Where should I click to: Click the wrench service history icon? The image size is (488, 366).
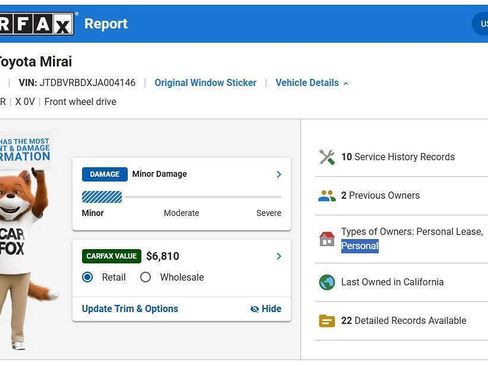point(327,157)
